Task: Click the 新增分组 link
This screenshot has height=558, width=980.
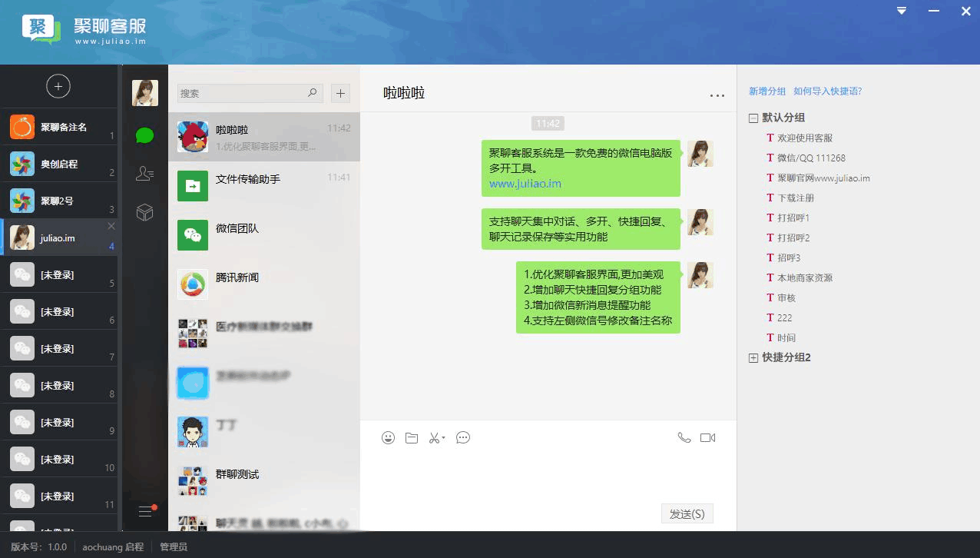Action: [767, 91]
